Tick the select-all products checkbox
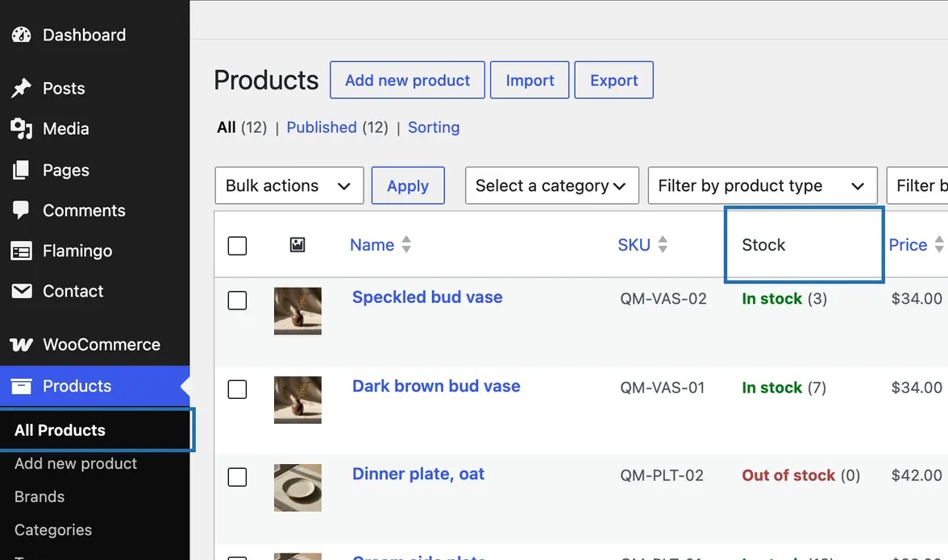This screenshot has height=560, width=948. click(237, 246)
